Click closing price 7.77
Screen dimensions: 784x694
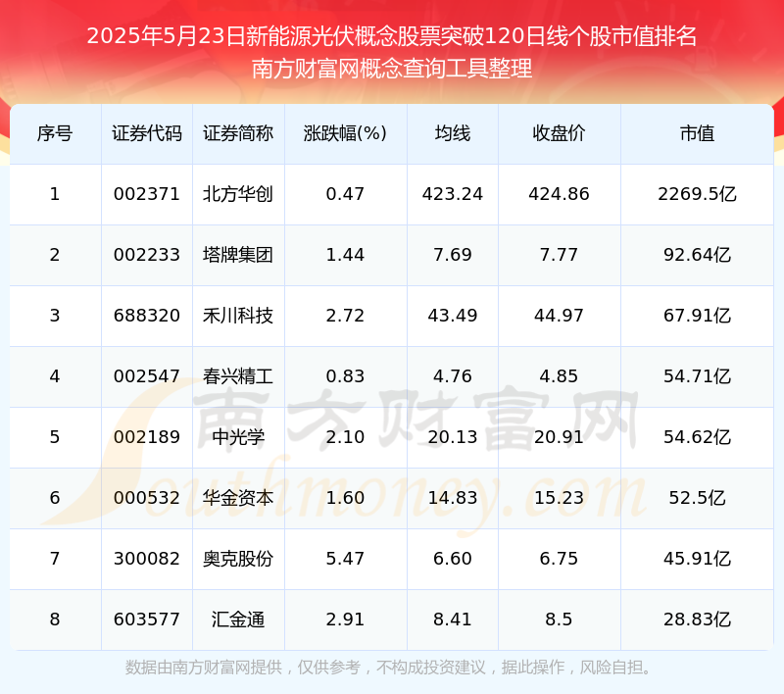coord(559,255)
